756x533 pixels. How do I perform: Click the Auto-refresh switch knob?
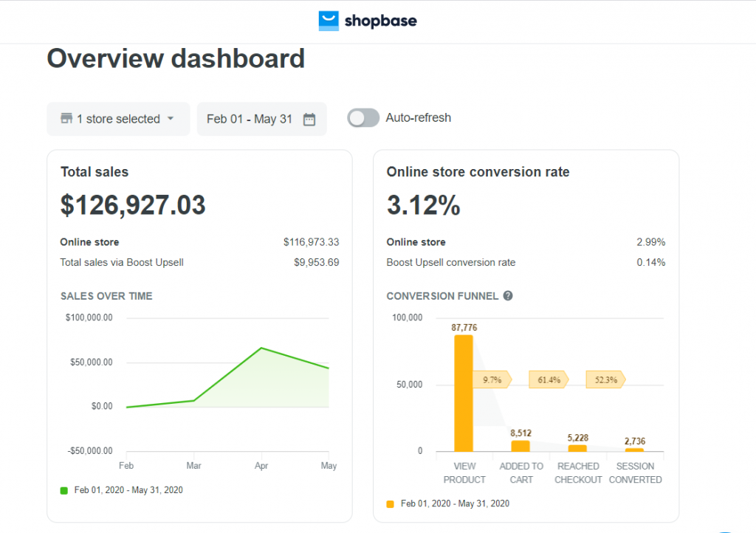pyautogui.click(x=357, y=117)
